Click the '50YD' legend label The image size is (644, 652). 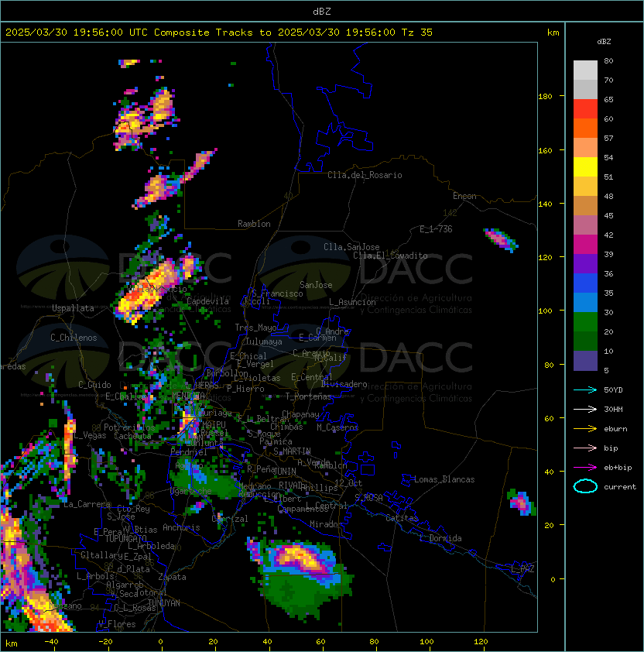click(x=613, y=390)
